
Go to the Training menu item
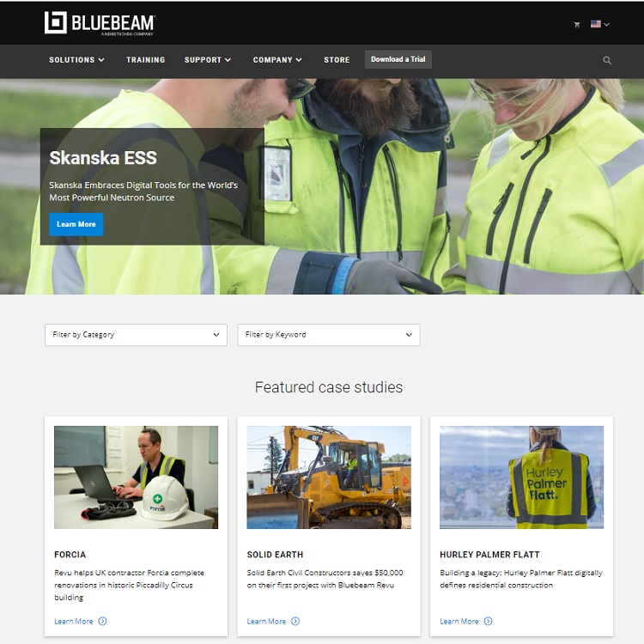click(x=145, y=60)
